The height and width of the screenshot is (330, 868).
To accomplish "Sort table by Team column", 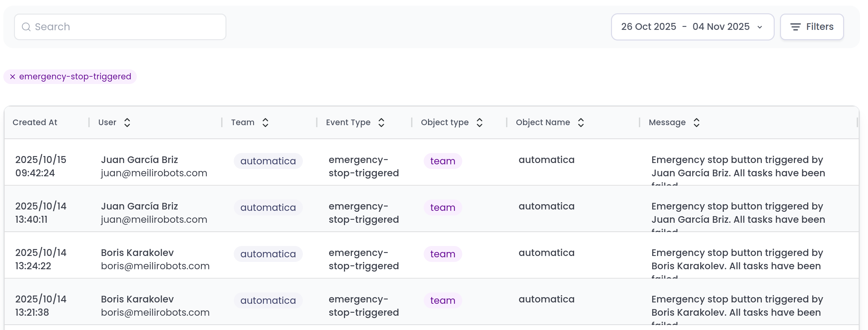I will tap(265, 123).
